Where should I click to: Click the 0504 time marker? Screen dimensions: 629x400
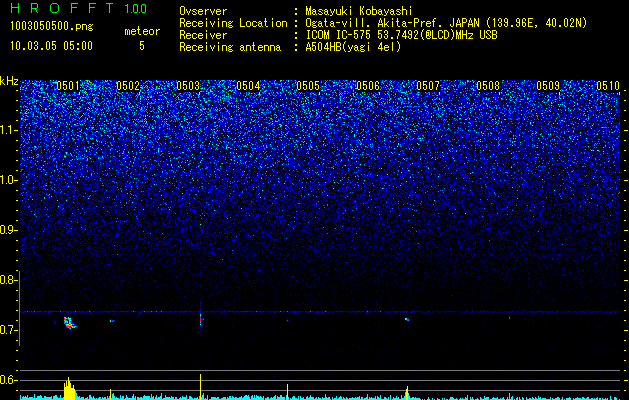coord(248,86)
